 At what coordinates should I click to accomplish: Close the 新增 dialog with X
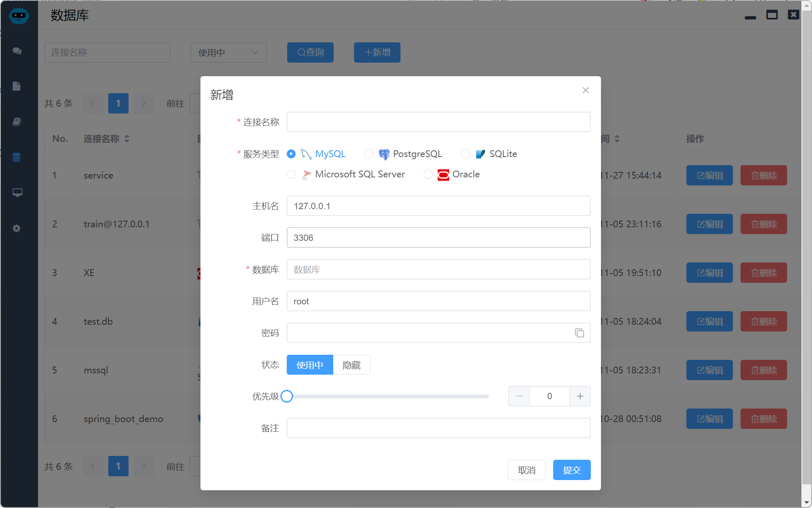[586, 90]
